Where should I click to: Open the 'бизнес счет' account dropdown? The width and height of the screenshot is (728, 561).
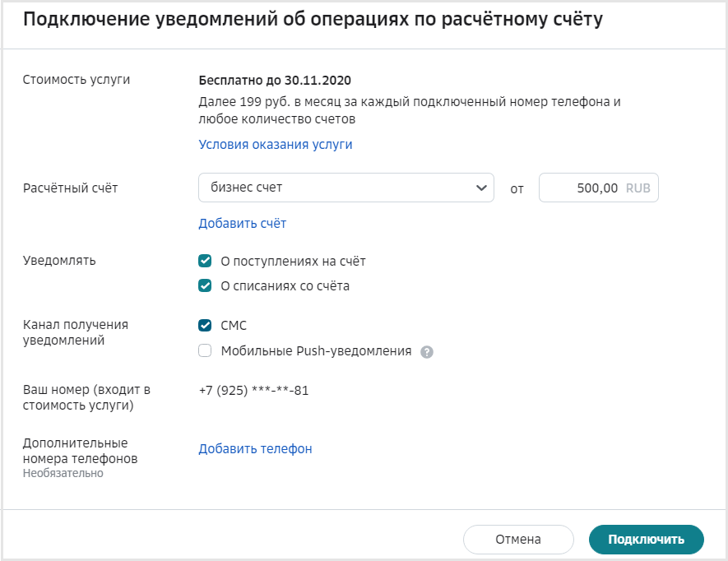(345, 188)
